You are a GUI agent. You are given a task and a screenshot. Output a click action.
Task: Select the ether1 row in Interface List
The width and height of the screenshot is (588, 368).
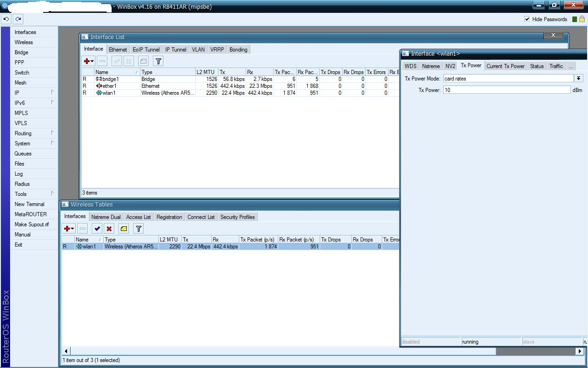click(x=240, y=86)
